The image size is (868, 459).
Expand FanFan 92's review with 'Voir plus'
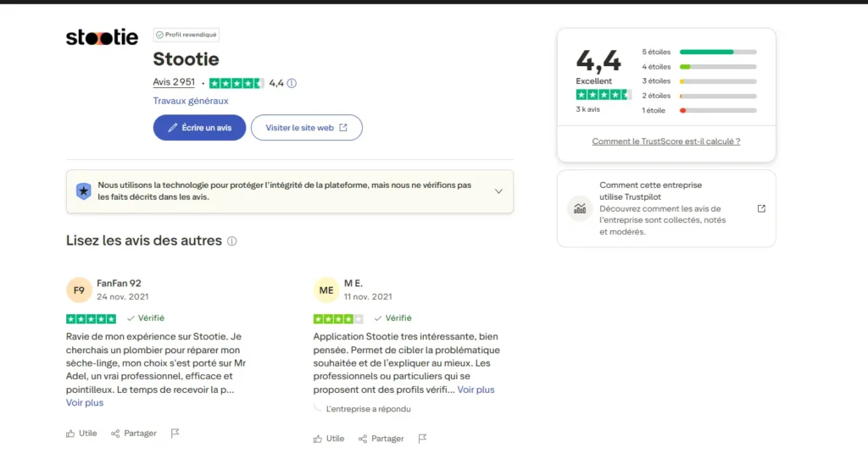[x=85, y=403]
